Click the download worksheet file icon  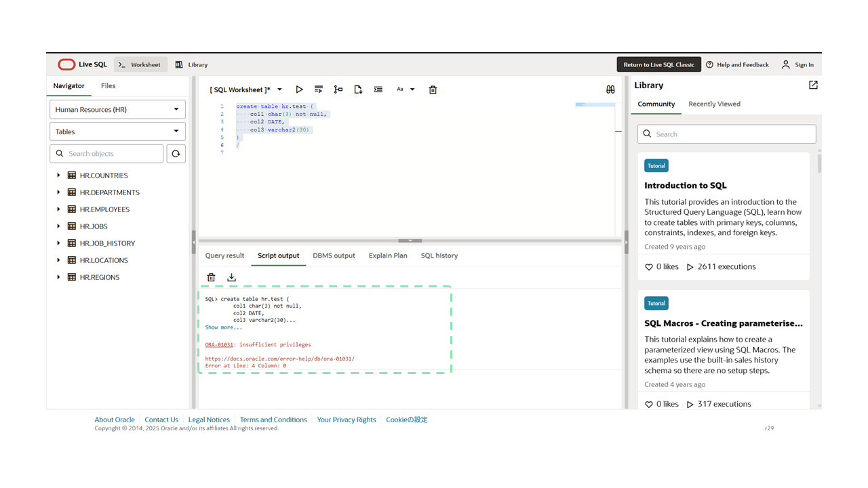[x=358, y=89]
